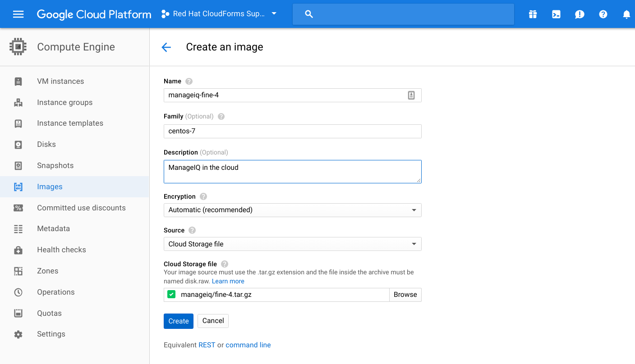Click the green validation checkmark for storage file
This screenshot has width=635, height=364.
pos(171,295)
